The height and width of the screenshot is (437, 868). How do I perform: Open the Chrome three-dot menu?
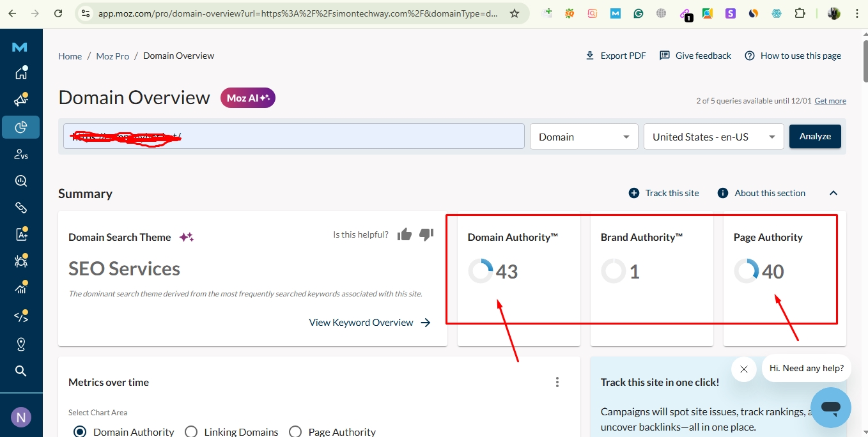tap(856, 13)
